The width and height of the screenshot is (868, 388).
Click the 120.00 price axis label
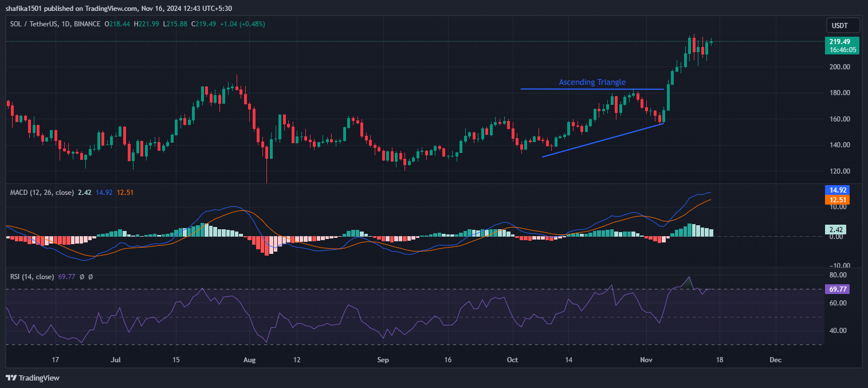839,171
